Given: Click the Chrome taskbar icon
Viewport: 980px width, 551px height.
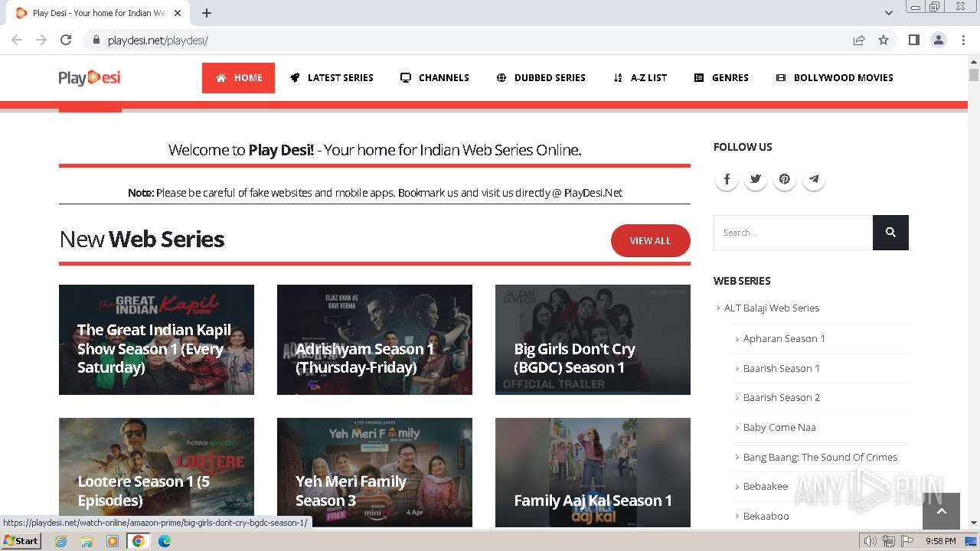Looking at the screenshot, I should (139, 541).
